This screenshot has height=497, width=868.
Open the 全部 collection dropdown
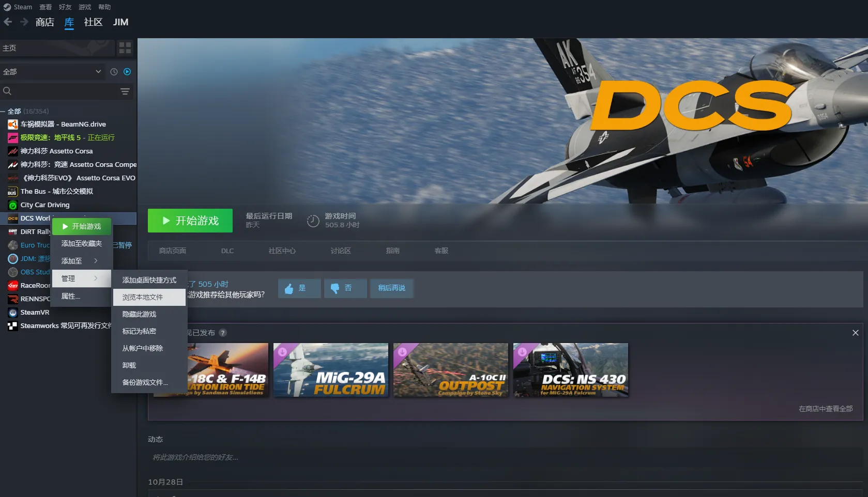coord(52,72)
